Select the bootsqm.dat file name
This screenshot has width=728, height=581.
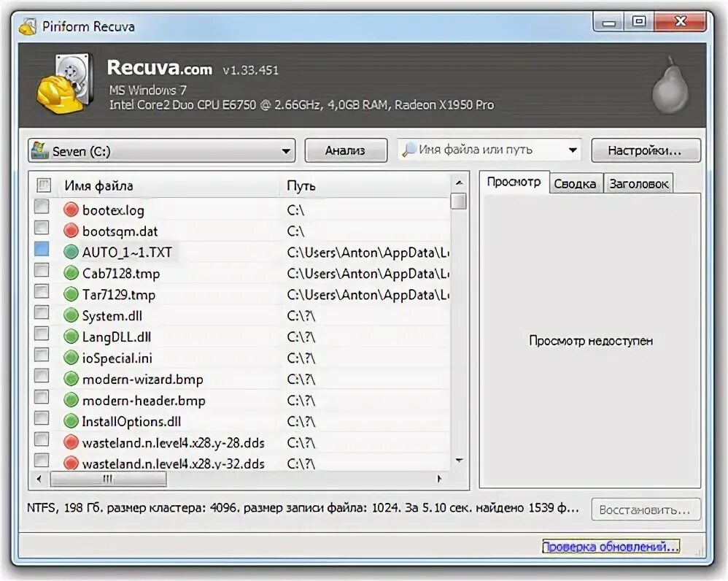(x=120, y=231)
